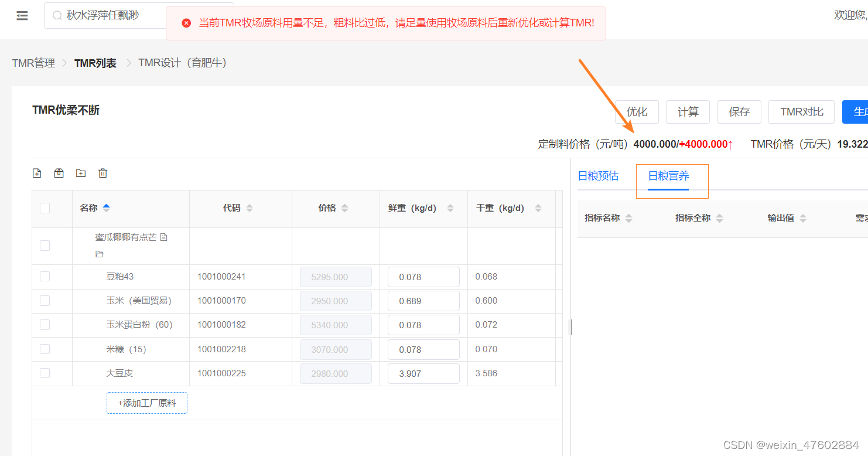This screenshot has height=456, width=868.
Task: Sort by 指标全称 column
Action: [719, 218]
